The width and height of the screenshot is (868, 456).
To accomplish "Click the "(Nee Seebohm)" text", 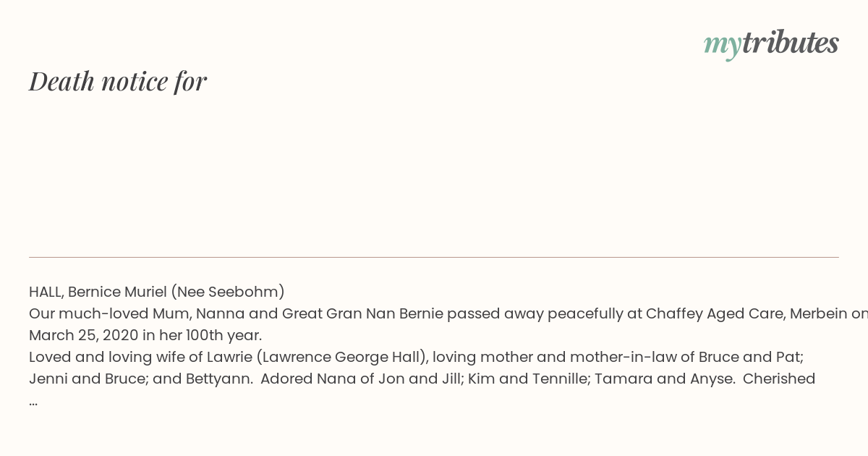I will coord(228,292).
